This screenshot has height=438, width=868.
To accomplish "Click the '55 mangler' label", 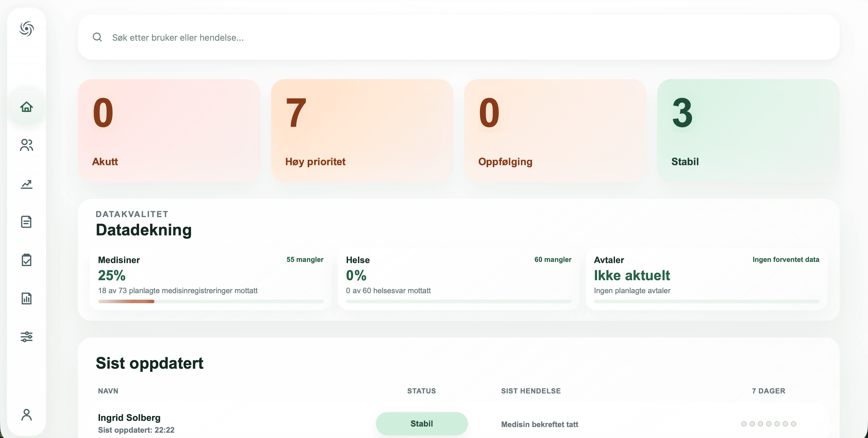I will pyautogui.click(x=305, y=260).
